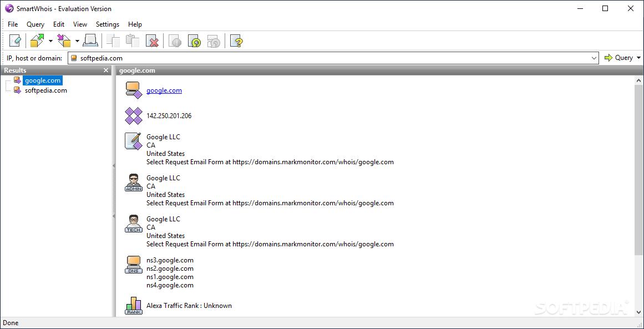644x329 pixels.
Task: Maximize the SmartWhois window
Action: coord(605,9)
